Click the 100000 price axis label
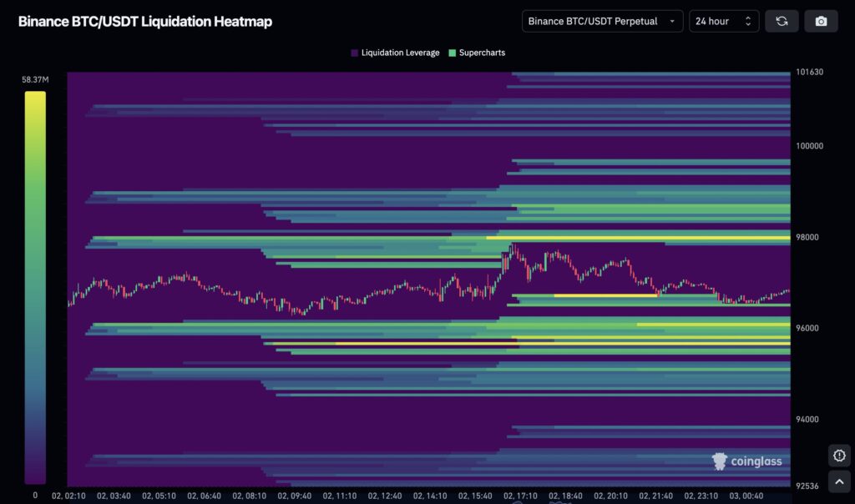This screenshot has height=504, width=855. point(810,146)
